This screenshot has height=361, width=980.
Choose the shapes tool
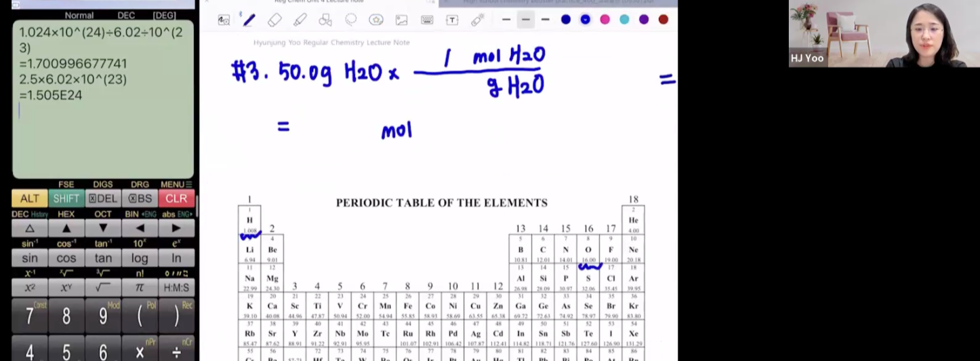click(x=325, y=20)
